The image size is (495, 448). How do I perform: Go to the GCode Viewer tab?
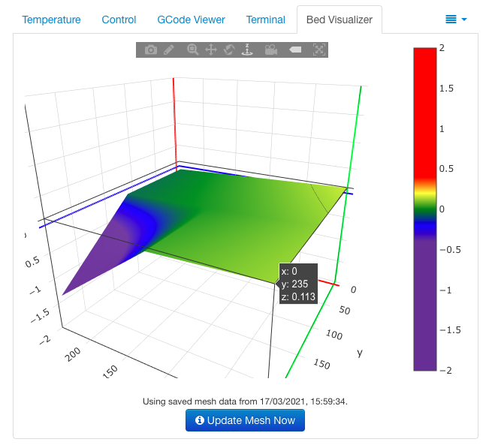point(191,20)
